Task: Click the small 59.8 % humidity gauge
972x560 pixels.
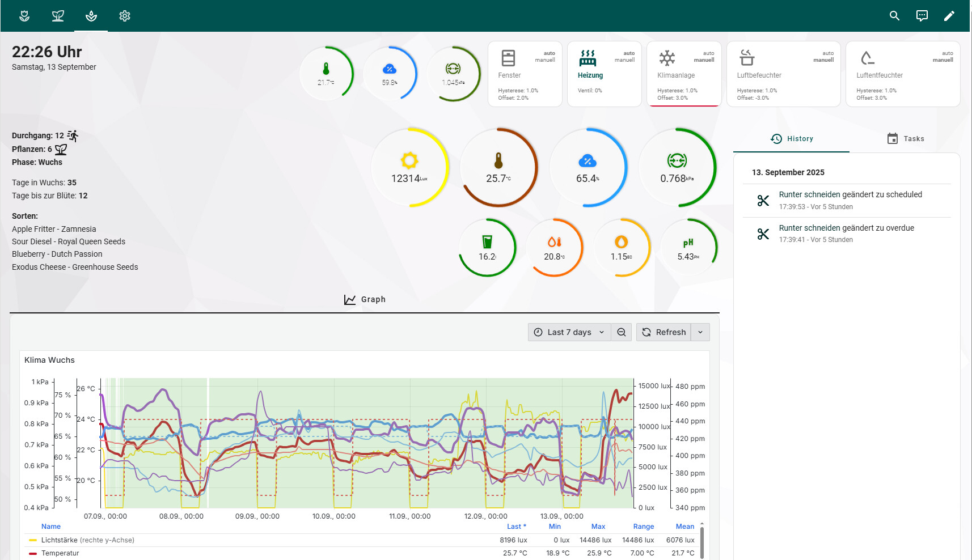Action: (x=390, y=74)
